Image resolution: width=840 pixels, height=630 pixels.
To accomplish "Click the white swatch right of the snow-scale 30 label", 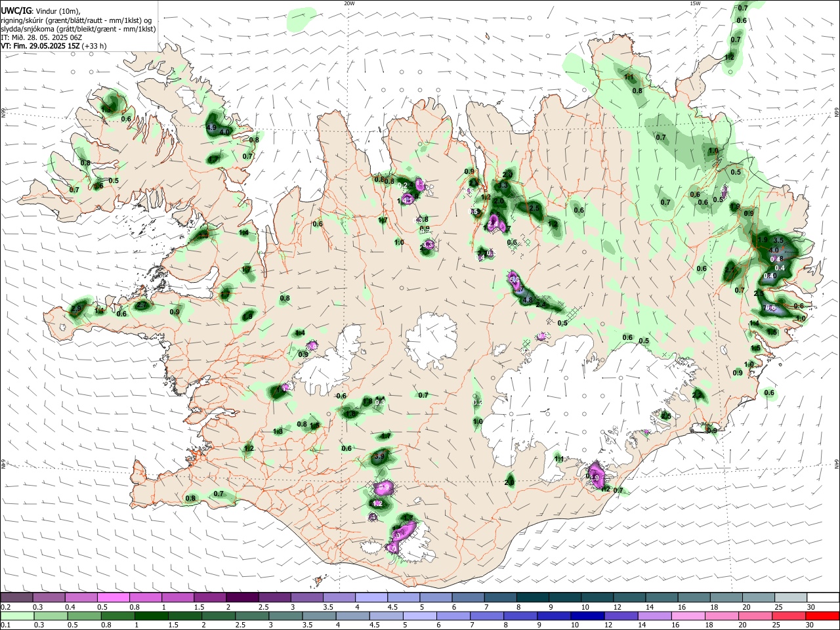I will point(824,598).
